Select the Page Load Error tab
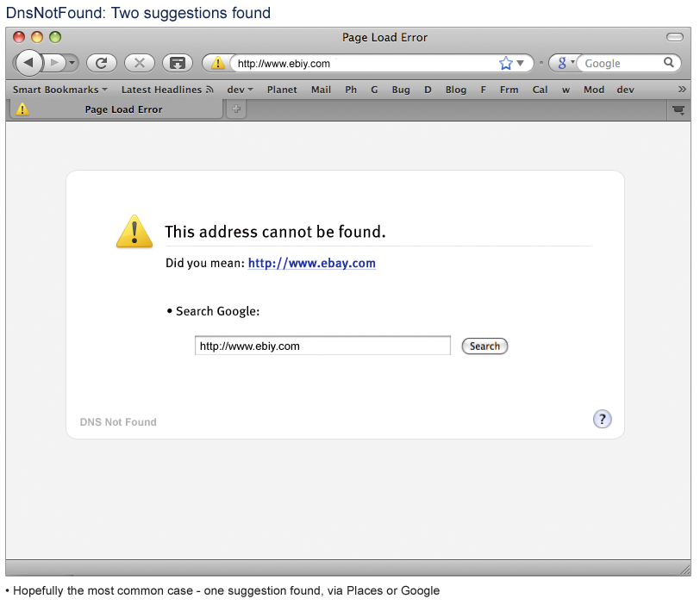The height and width of the screenshot is (605, 700). (123, 109)
